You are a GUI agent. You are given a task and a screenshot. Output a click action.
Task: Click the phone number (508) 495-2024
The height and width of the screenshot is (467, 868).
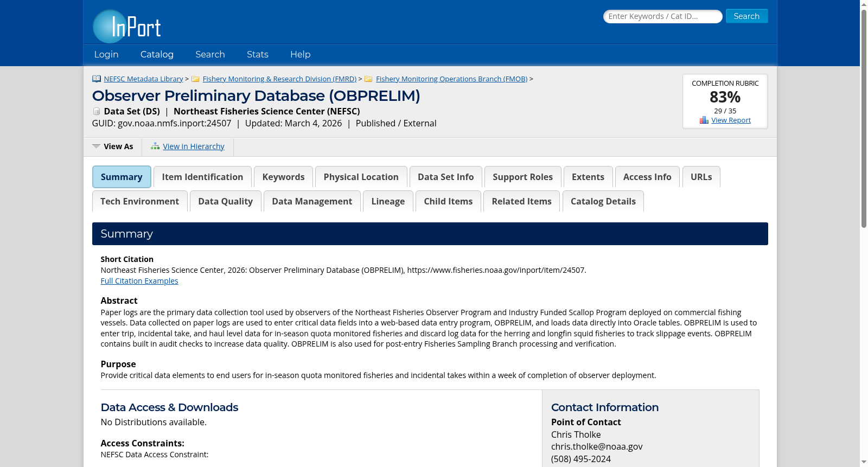581,459
